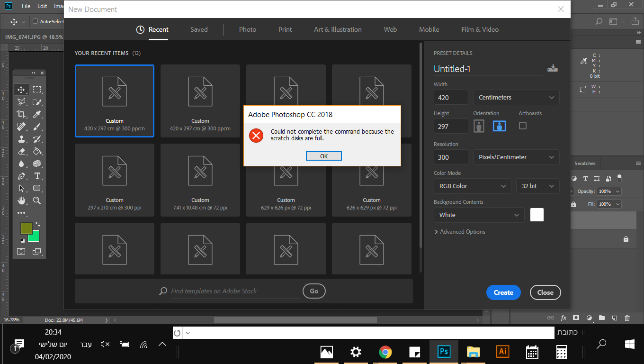Select the Zoom tool in the toolbox
The height and width of the screenshot is (364, 644).
pyautogui.click(x=37, y=200)
